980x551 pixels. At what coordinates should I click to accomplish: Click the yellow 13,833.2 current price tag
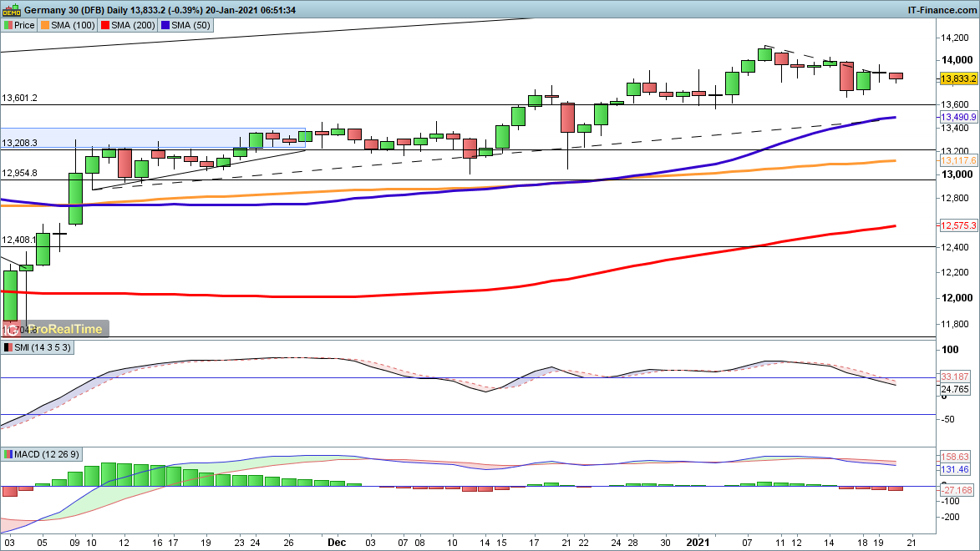coord(958,78)
